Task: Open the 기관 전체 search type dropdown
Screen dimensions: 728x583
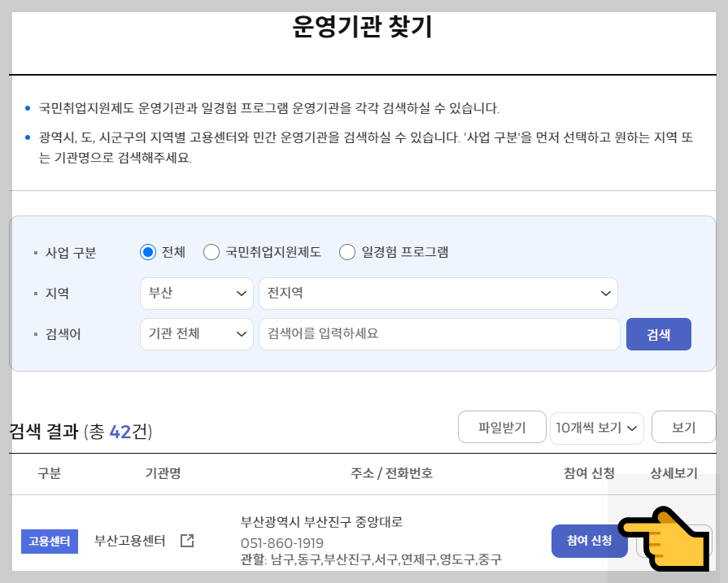Action: pos(196,334)
